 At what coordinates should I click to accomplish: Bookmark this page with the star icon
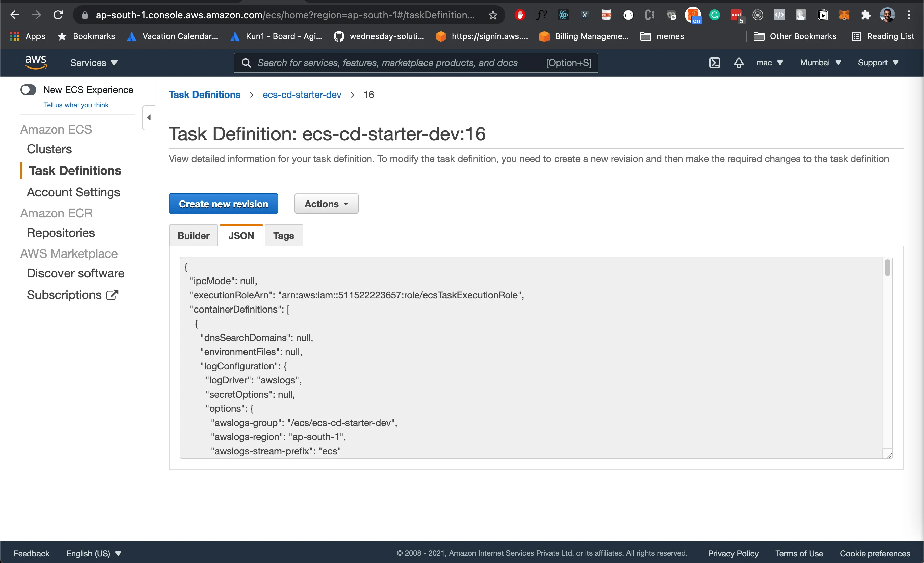click(493, 15)
